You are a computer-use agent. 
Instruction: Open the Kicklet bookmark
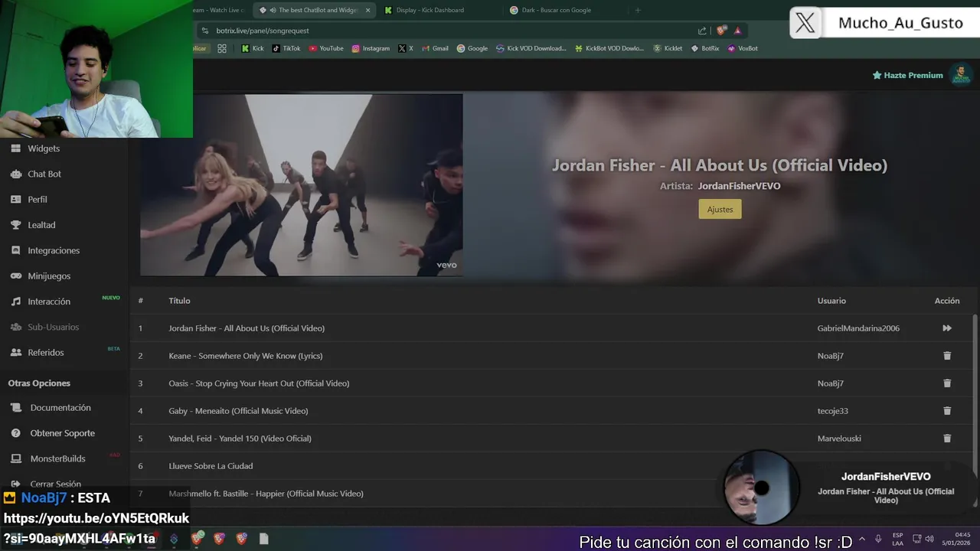coord(668,48)
